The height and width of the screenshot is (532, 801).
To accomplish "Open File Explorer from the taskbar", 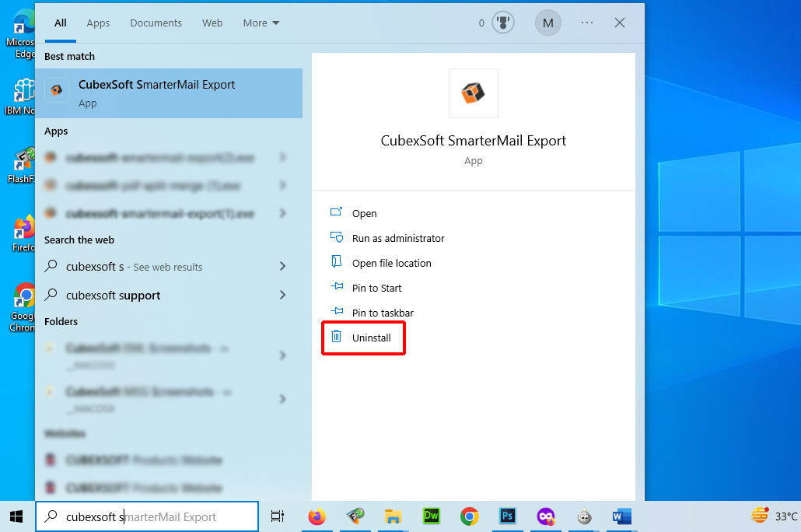I will click(394, 516).
